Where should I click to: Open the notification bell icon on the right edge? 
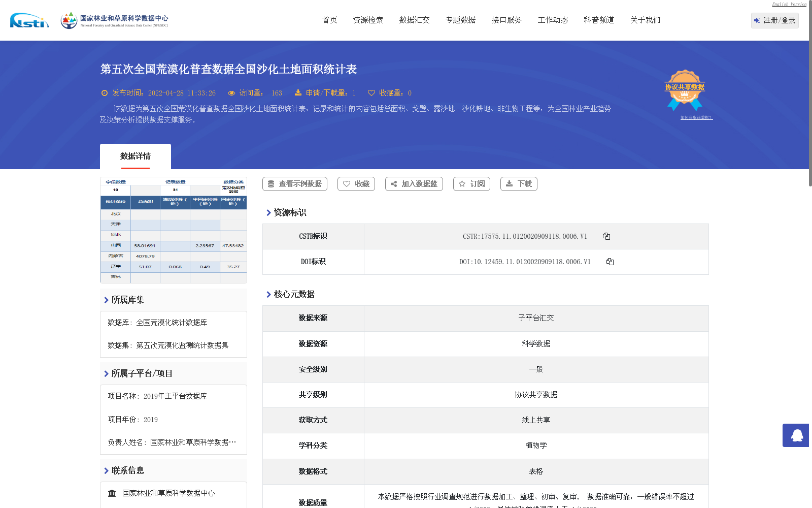pos(796,435)
